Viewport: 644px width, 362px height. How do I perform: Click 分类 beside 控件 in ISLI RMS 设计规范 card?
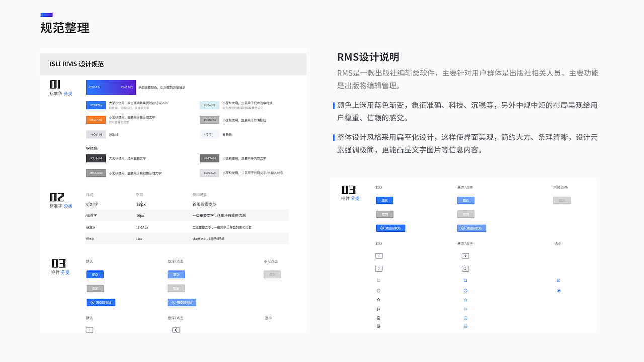click(65, 273)
